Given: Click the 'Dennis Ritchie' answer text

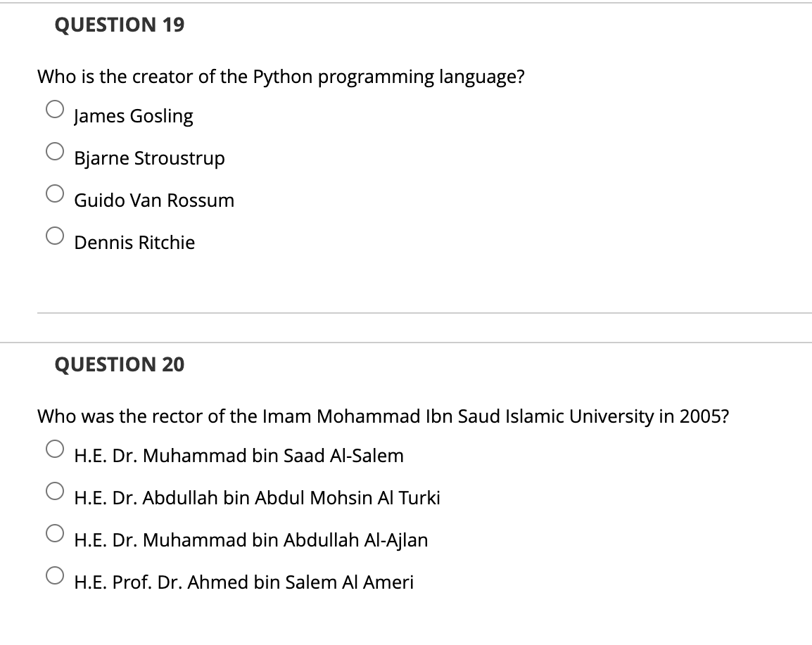Looking at the screenshot, I should point(134,243).
